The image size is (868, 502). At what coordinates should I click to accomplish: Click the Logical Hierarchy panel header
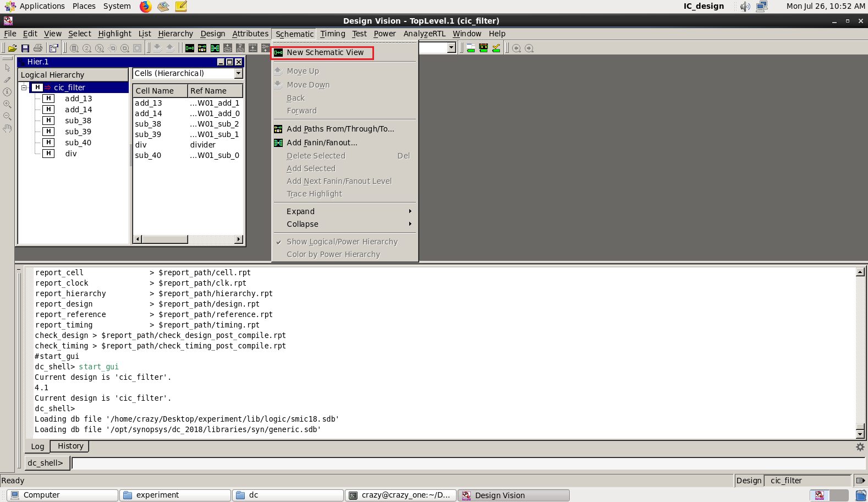tap(73, 75)
